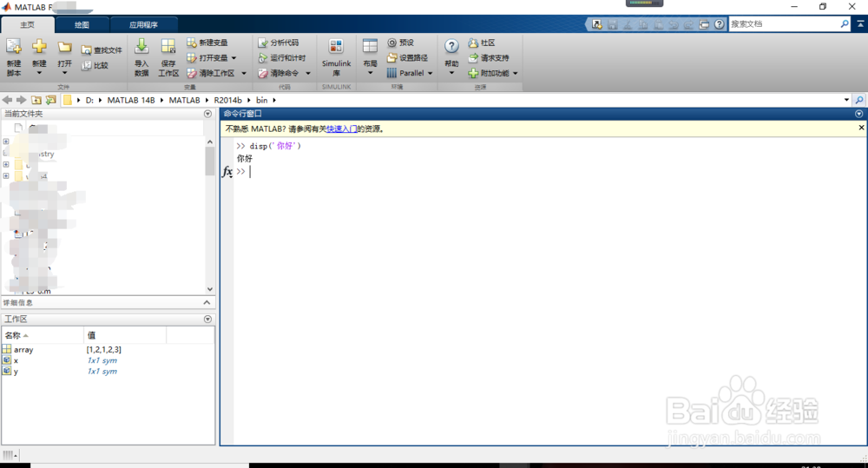Go back with the left arrow
The width and height of the screenshot is (868, 468).
[7, 100]
